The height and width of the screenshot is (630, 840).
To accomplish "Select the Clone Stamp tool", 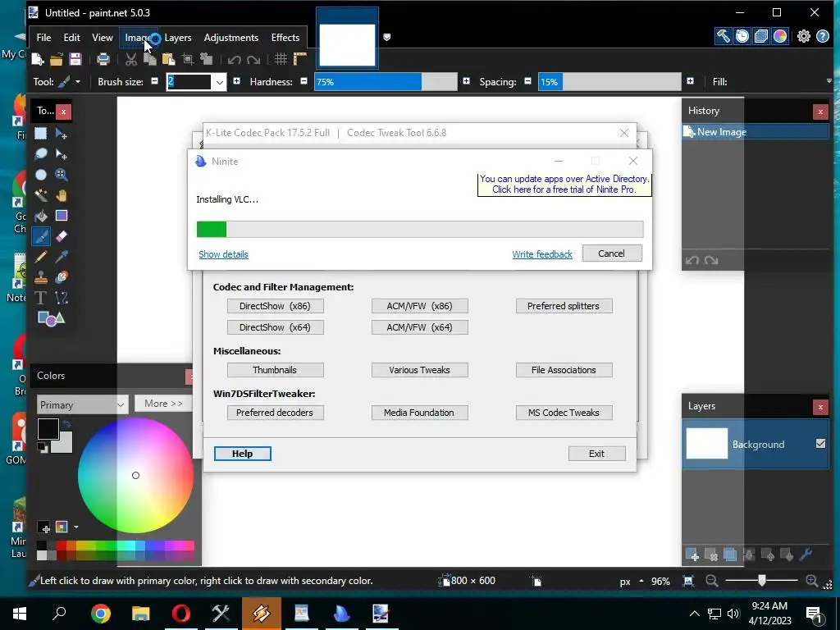I will point(41,277).
